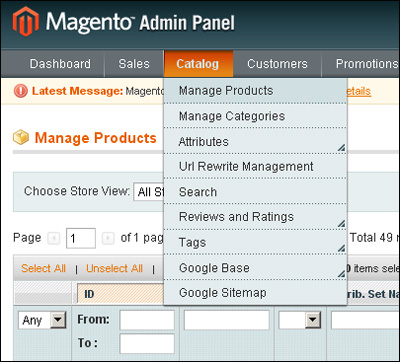
Task: Click the Latest Message label
Action: [77, 91]
